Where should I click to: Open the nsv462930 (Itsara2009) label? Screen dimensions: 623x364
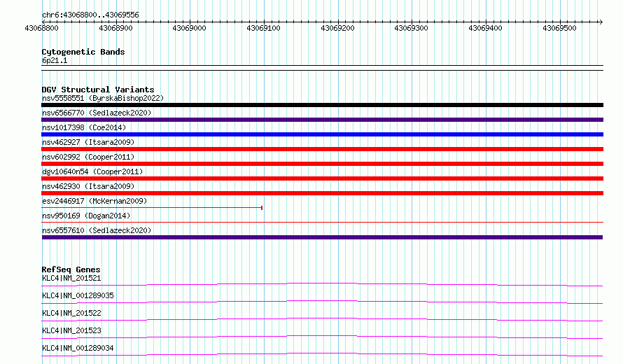[88, 186]
